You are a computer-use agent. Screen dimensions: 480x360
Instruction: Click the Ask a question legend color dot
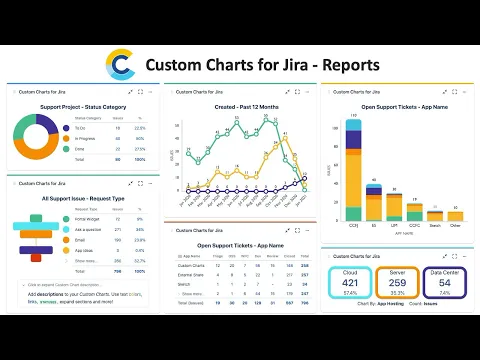coord(66,229)
